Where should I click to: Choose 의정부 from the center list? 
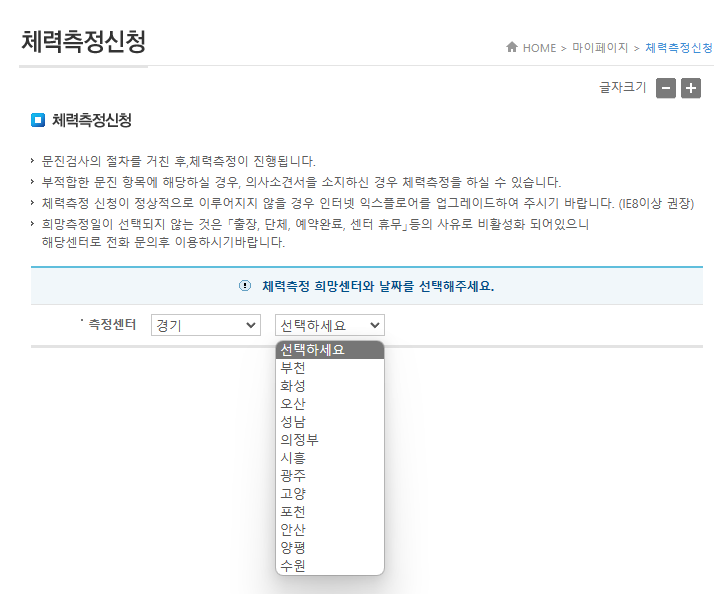click(x=330, y=440)
